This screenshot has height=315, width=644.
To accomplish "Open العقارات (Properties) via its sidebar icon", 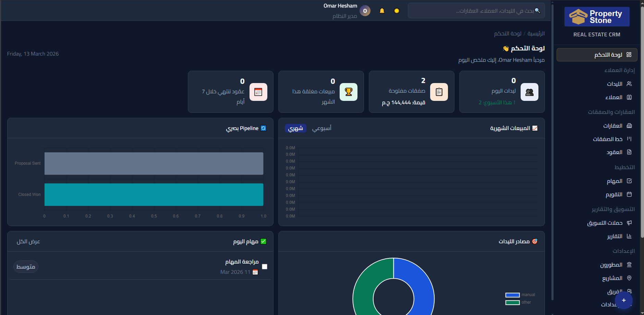I will pos(630,126).
